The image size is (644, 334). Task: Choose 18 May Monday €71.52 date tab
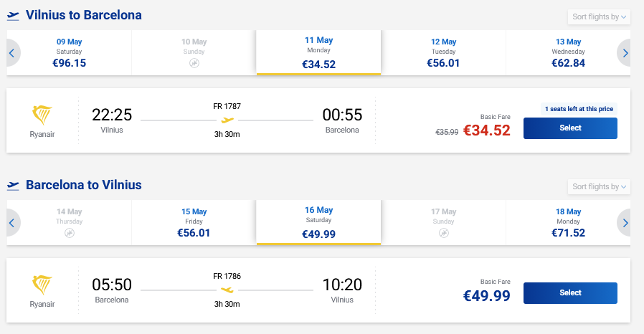point(569,223)
